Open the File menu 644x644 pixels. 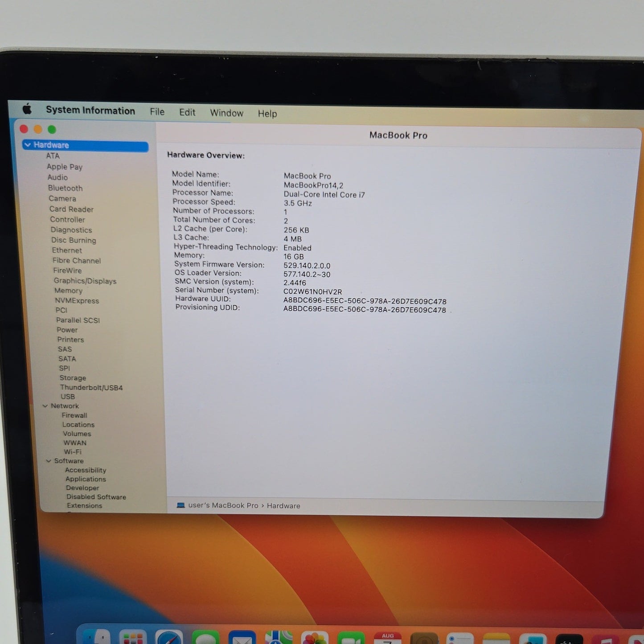(157, 112)
